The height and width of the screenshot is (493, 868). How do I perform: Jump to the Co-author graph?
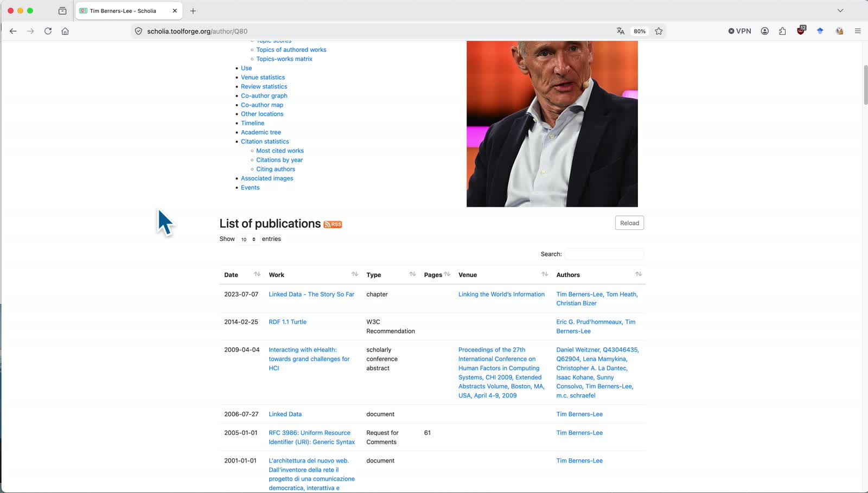(264, 96)
